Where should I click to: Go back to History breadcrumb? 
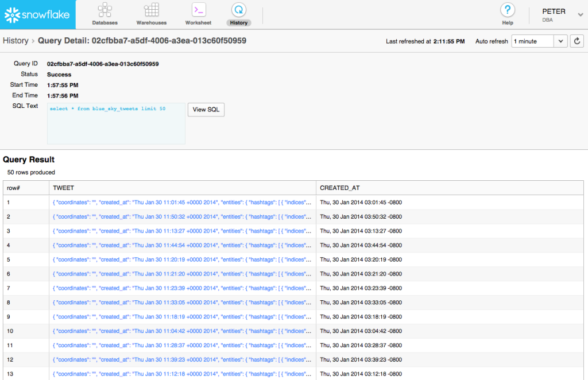pos(16,41)
